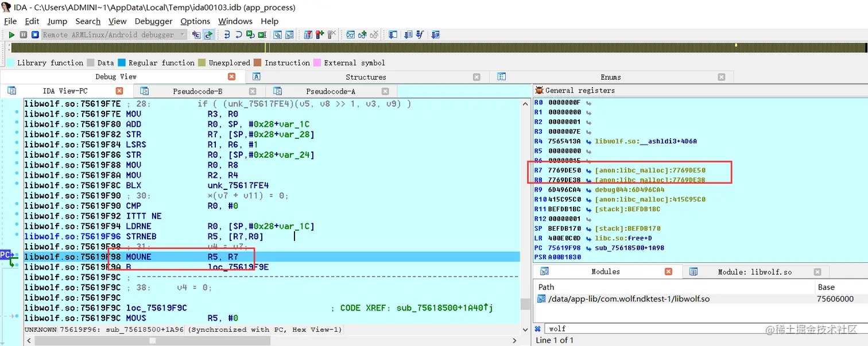Viewport: 868px width, 346px height.
Task: Close the Pseudocode-A tab
Action: click(386, 91)
